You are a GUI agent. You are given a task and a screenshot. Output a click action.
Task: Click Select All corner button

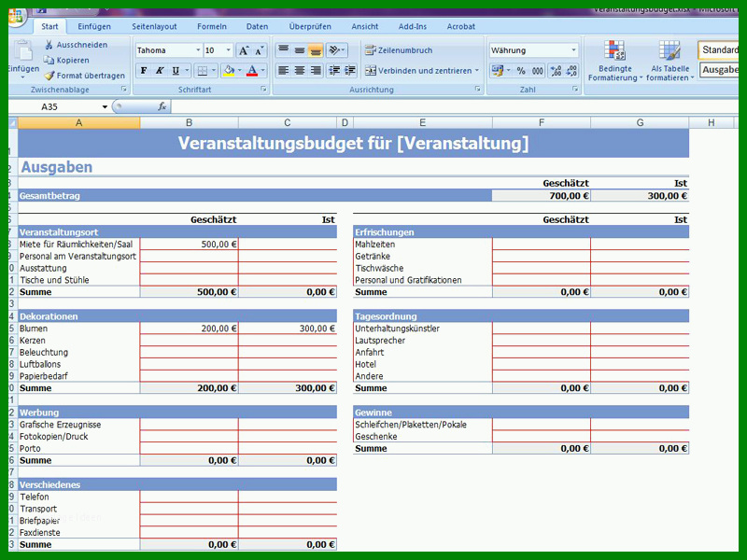(13, 123)
